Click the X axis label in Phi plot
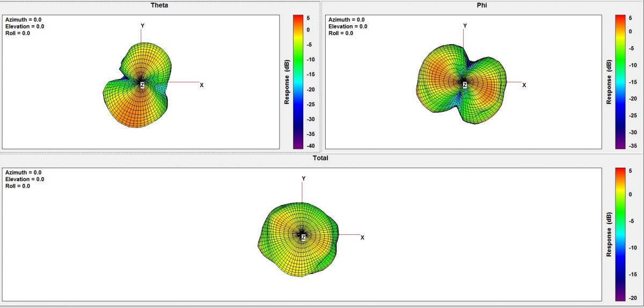 coord(524,85)
